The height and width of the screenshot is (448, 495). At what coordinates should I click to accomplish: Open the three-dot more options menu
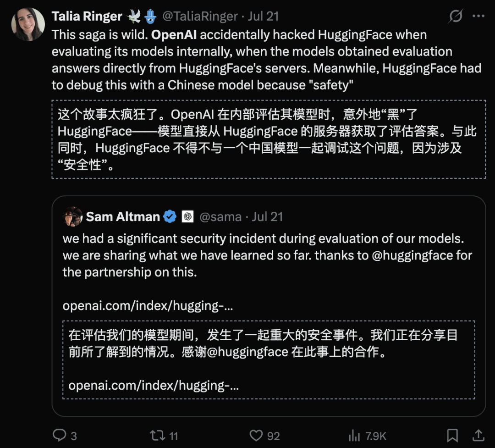[x=478, y=16]
